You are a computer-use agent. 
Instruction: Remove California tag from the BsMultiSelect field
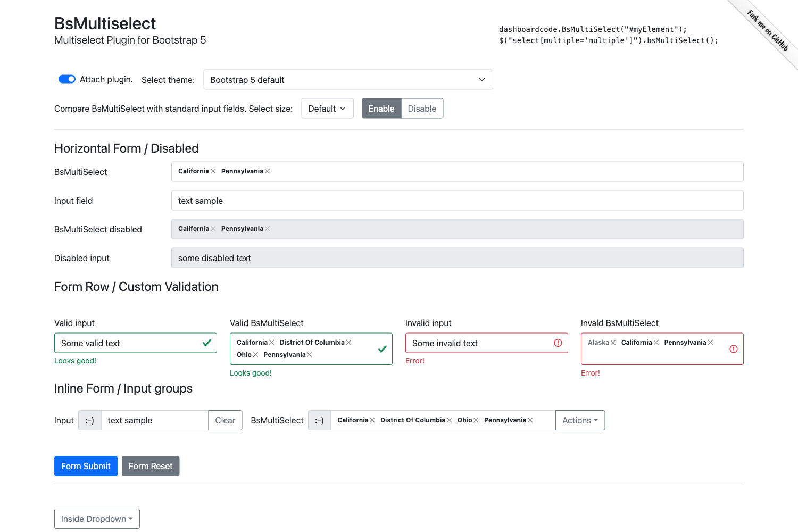[x=213, y=171]
